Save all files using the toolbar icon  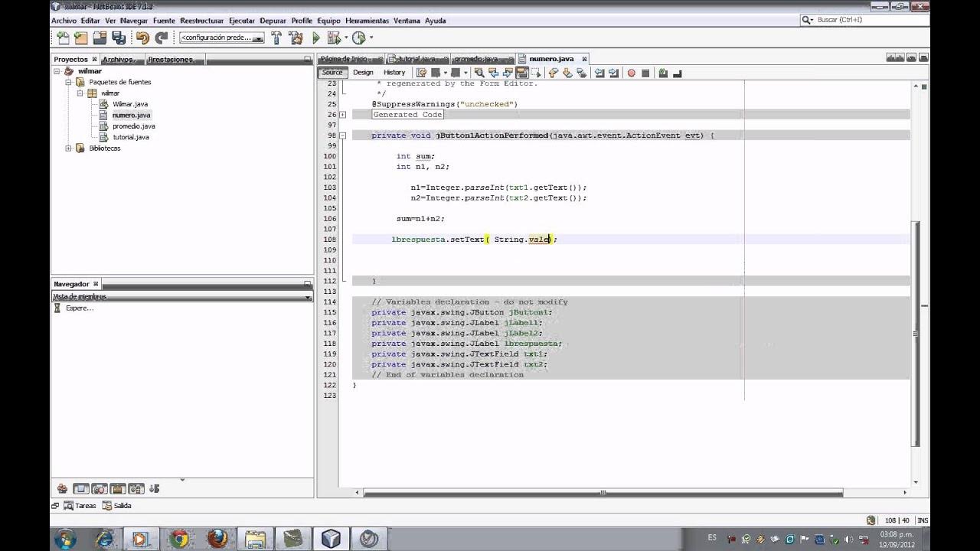pos(119,37)
